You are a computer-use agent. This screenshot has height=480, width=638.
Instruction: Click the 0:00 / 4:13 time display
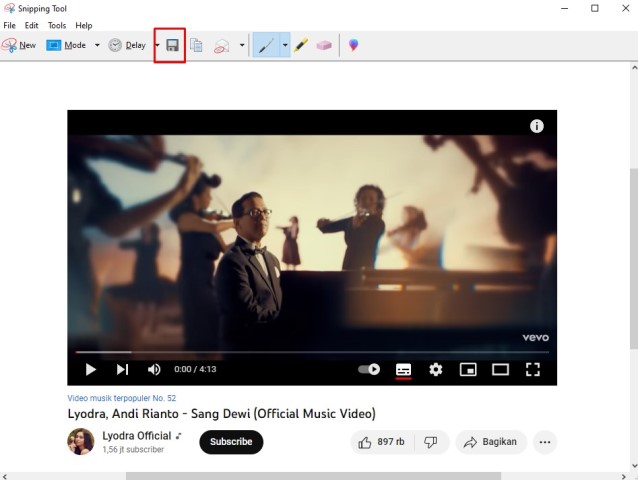coord(195,369)
